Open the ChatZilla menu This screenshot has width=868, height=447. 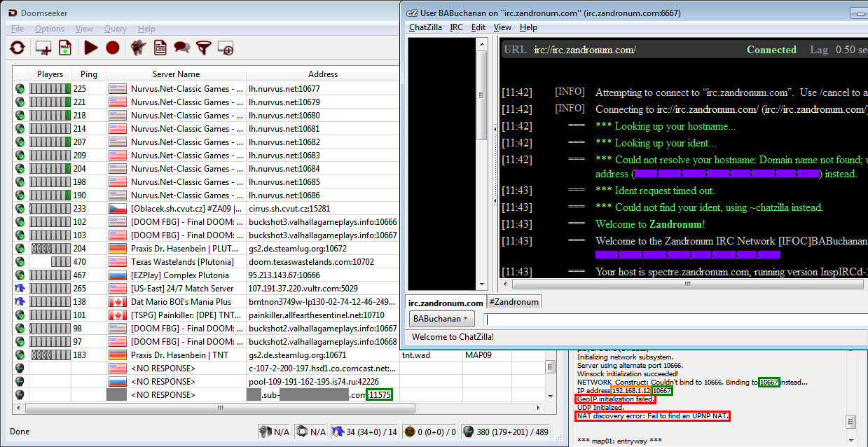click(x=425, y=27)
